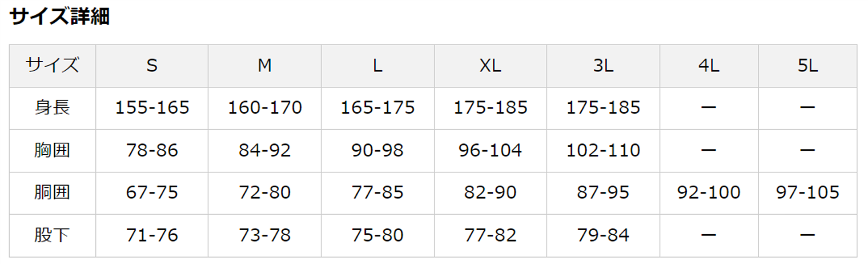Select the 3L size column header
Viewport: 868px width, 265px height.
point(603,66)
